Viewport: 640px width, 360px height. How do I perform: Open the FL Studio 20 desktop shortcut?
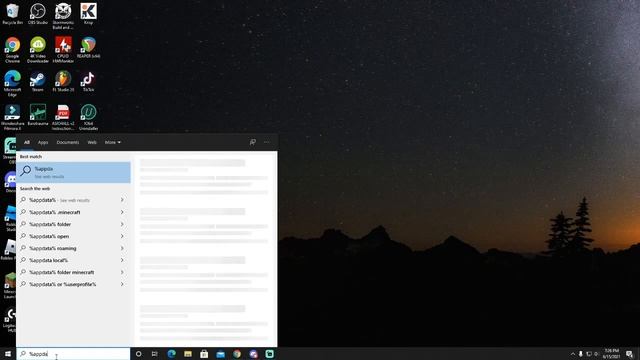[x=63, y=81]
